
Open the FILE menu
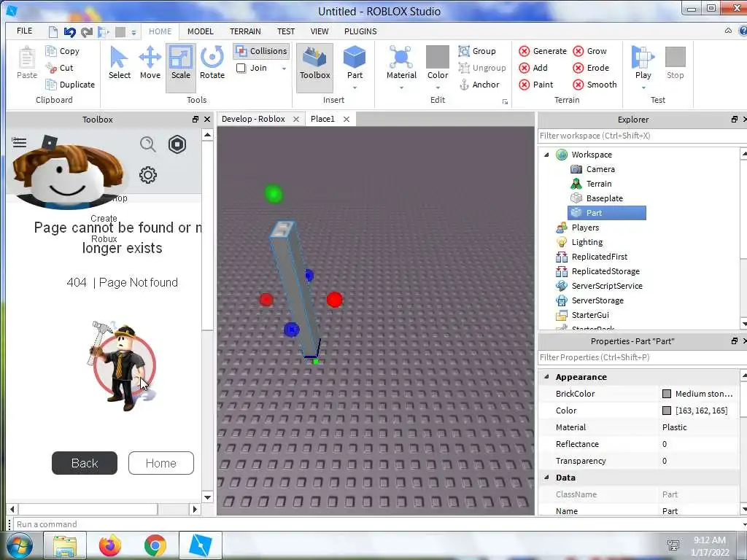pos(24,31)
